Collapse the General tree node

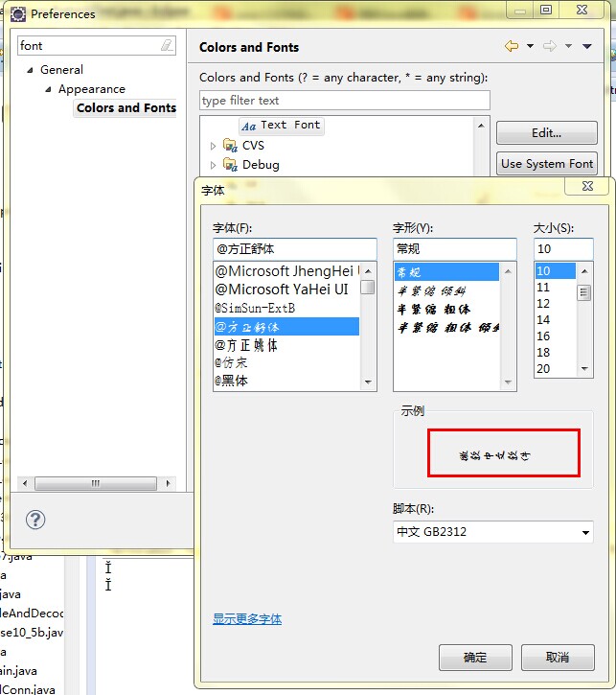(30, 70)
